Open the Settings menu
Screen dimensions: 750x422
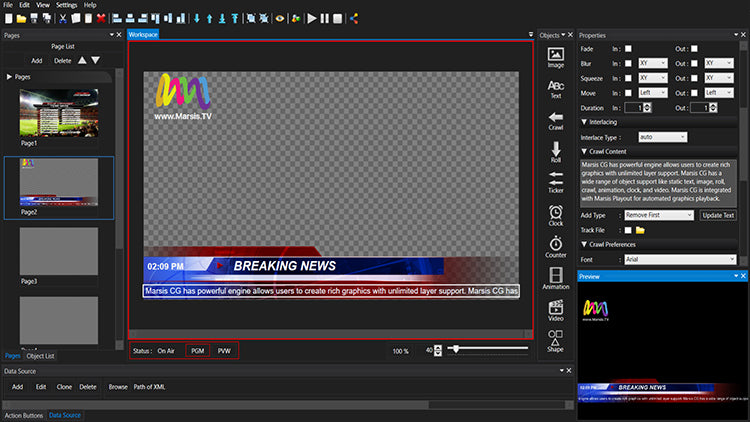(x=66, y=5)
